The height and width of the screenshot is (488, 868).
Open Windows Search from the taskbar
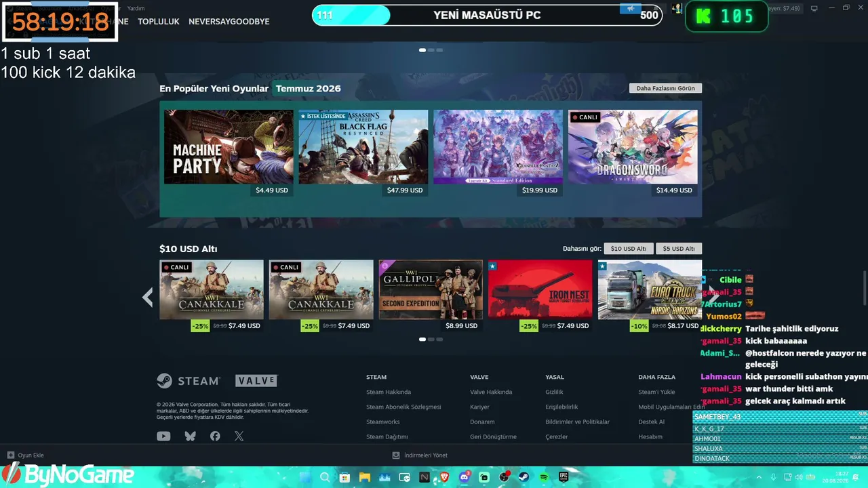tap(325, 477)
